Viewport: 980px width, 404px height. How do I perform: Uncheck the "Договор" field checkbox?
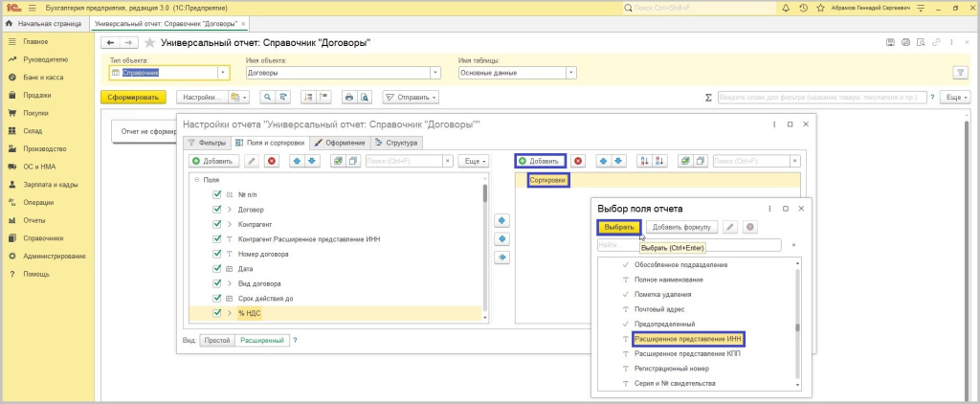216,209
